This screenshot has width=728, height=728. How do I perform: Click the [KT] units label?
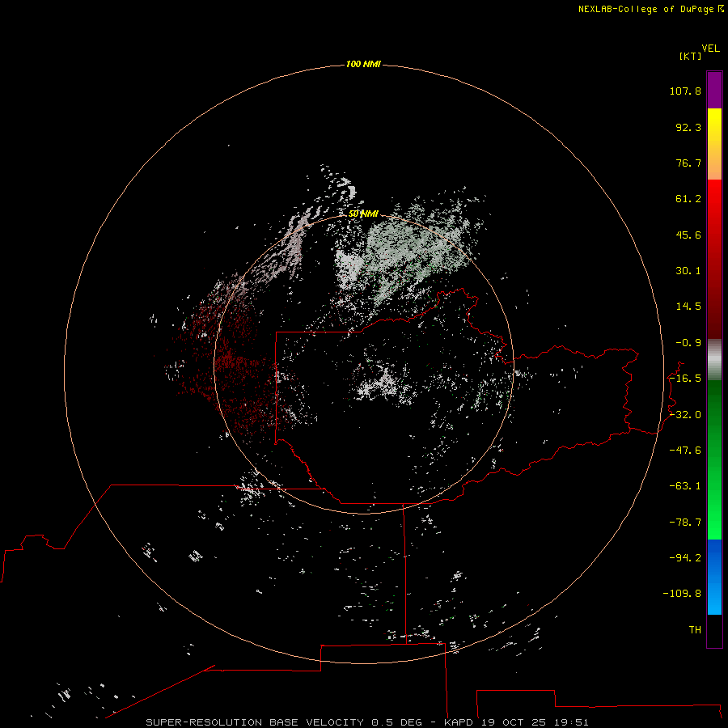[690, 56]
